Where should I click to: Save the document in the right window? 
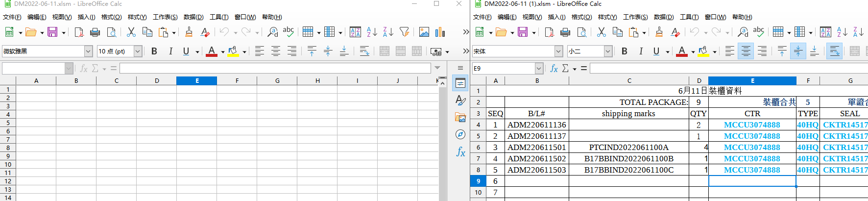pyautogui.click(x=523, y=32)
